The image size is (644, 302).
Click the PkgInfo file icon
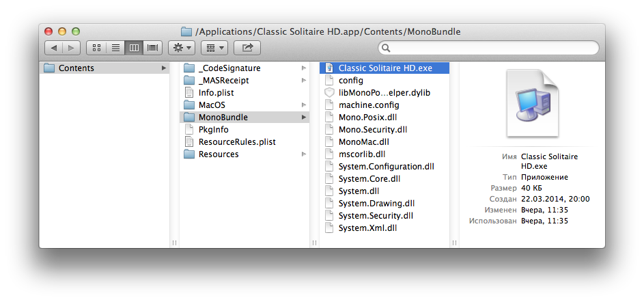pyautogui.click(x=189, y=130)
